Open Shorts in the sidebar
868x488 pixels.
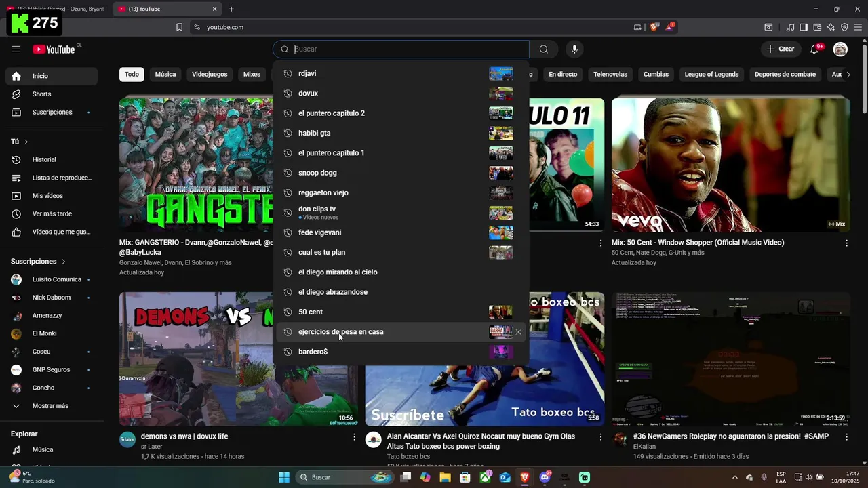pyautogui.click(x=52, y=94)
